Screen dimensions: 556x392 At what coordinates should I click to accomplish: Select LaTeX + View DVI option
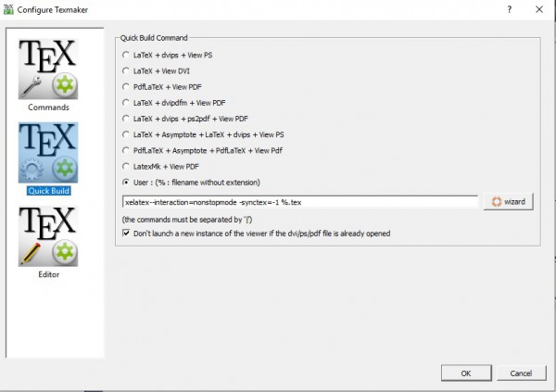127,70
